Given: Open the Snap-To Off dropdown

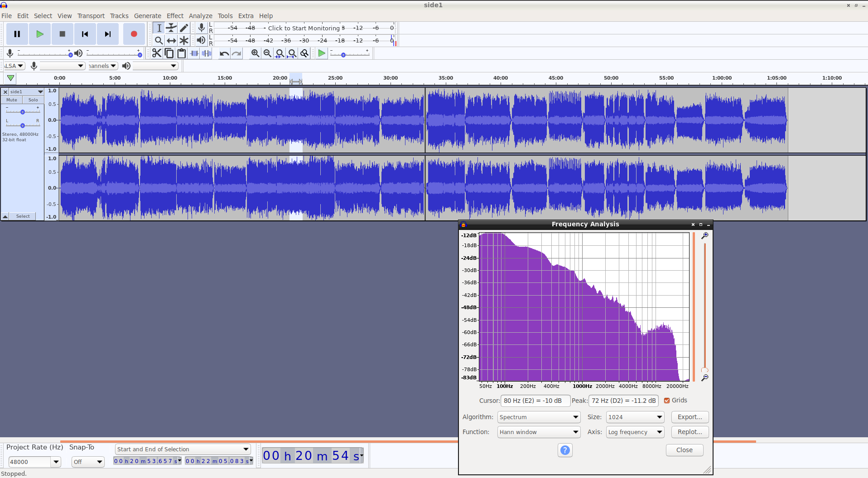Looking at the screenshot, I should tap(88, 462).
